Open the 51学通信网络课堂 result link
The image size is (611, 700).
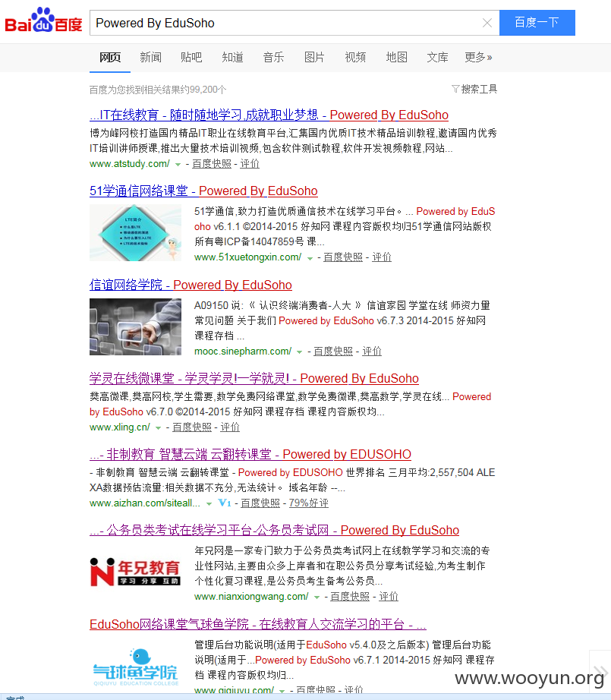[x=203, y=191]
